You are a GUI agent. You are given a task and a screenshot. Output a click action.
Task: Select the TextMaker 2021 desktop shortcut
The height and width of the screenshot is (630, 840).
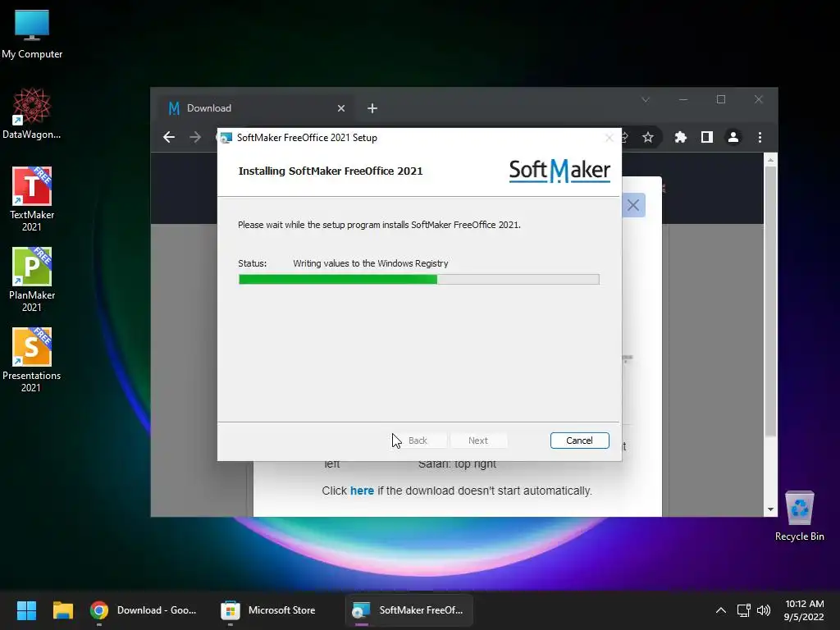click(x=32, y=199)
